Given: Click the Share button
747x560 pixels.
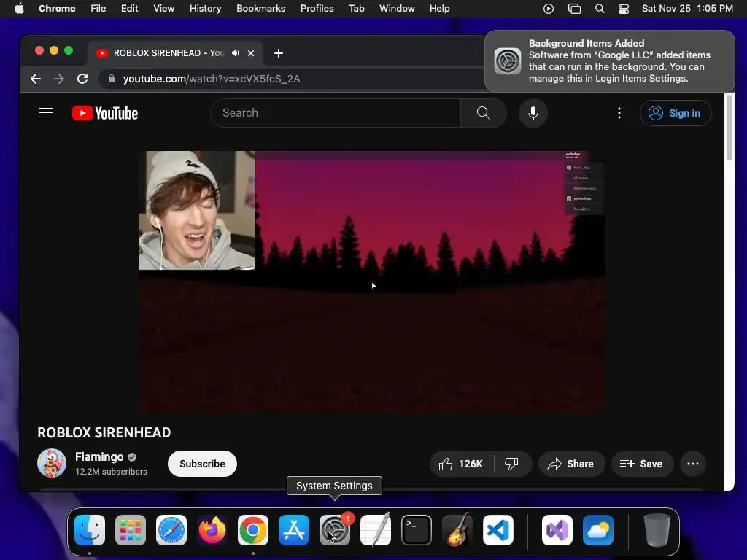Looking at the screenshot, I should tap(571, 464).
